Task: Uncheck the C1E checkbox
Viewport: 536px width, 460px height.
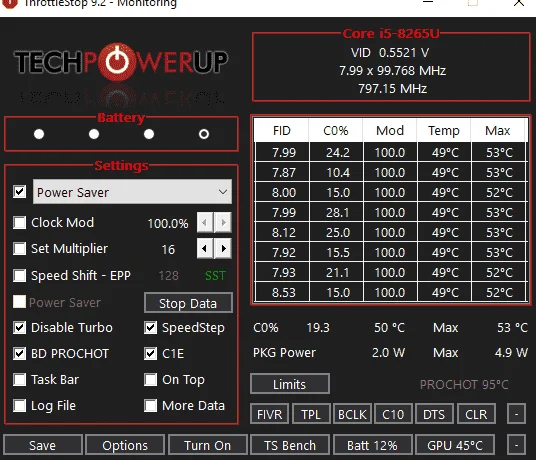Action: pyautogui.click(x=150, y=353)
